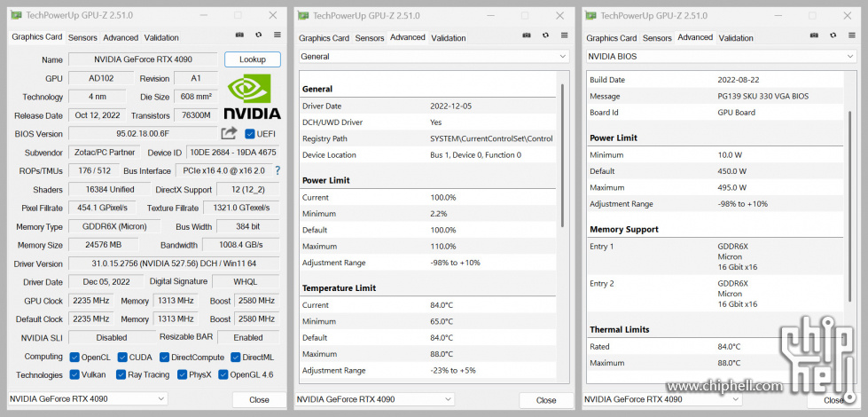Switch to Sensors tab in left window

tap(82, 37)
